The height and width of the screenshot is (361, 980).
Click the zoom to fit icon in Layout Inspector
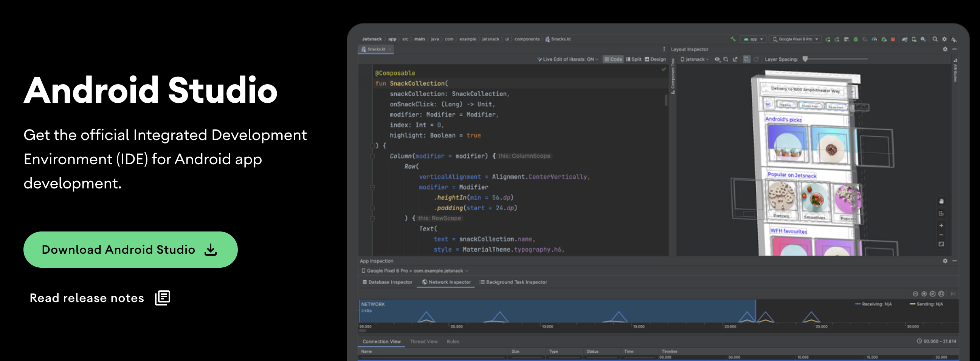[x=941, y=244]
